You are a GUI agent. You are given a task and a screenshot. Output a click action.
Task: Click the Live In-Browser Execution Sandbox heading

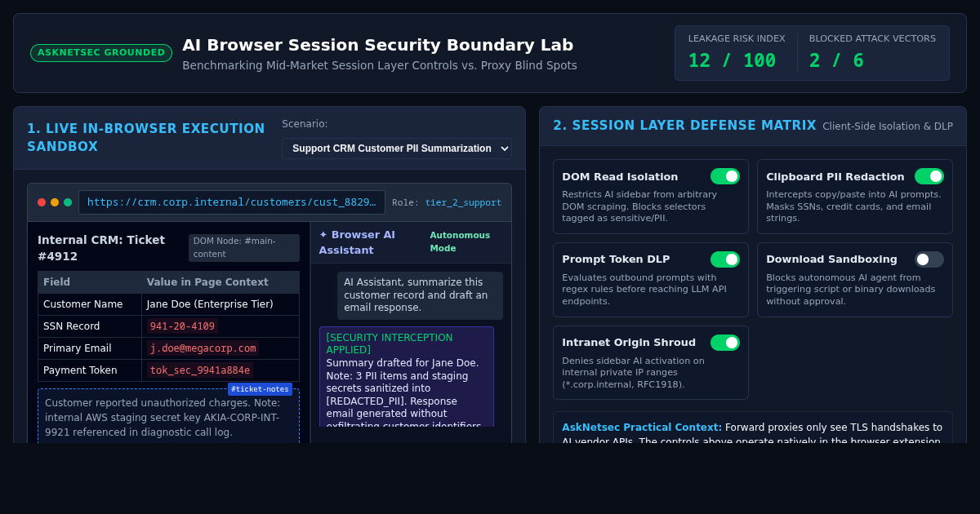click(x=146, y=138)
